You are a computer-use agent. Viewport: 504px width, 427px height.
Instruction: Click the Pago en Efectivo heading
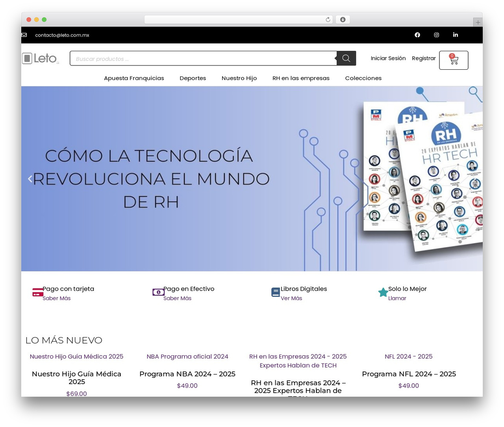click(189, 289)
